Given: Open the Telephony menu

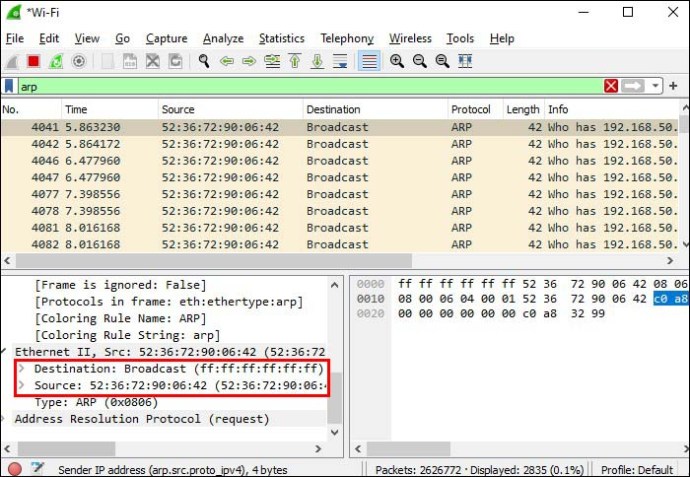Looking at the screenshot, I should click(x=347, y=39).
